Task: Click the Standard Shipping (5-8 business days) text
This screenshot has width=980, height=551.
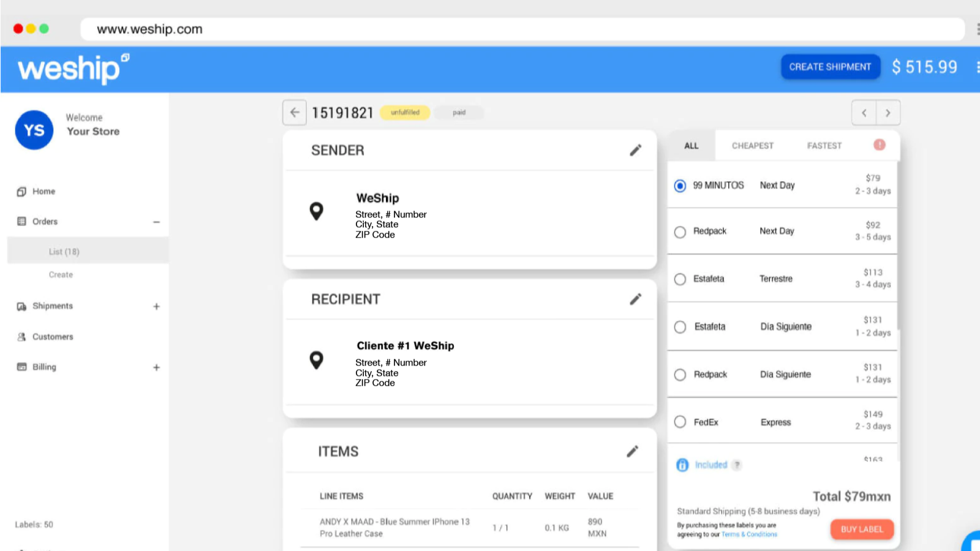Action: 748,511
